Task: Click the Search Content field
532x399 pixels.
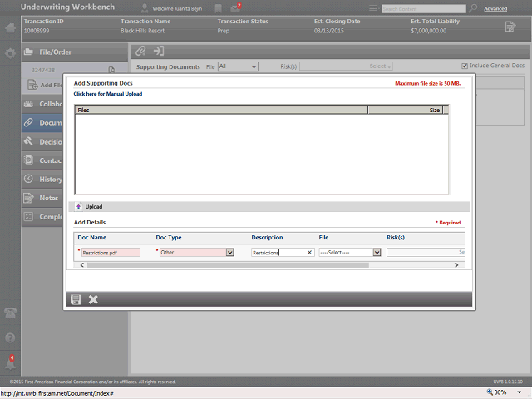Action: pyautogui.click(x=424, y=9)
